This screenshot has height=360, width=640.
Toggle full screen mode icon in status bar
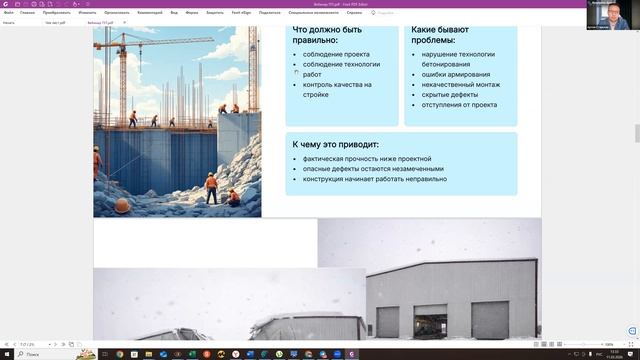pyautogui.click(x=631, y=344)
